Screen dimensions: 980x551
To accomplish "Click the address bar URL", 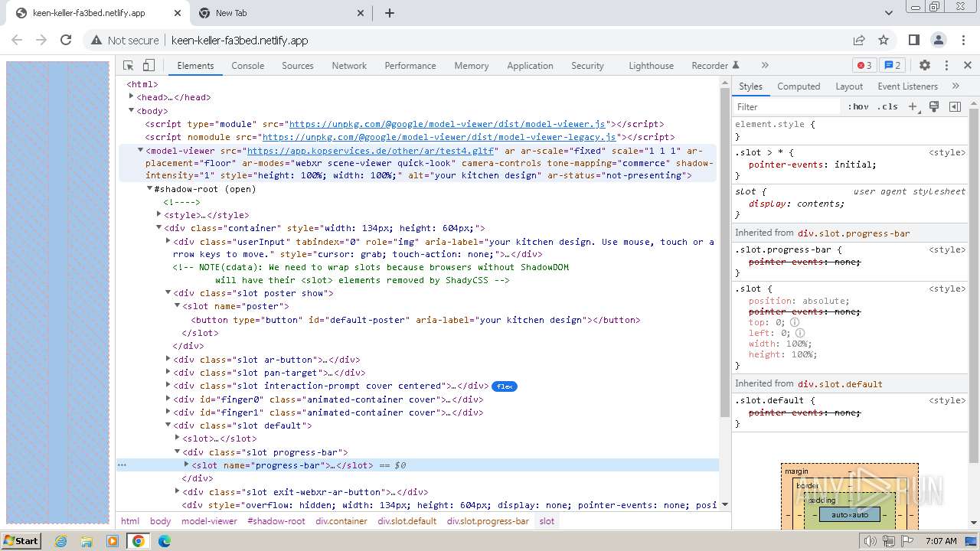I will coord(240,41).
